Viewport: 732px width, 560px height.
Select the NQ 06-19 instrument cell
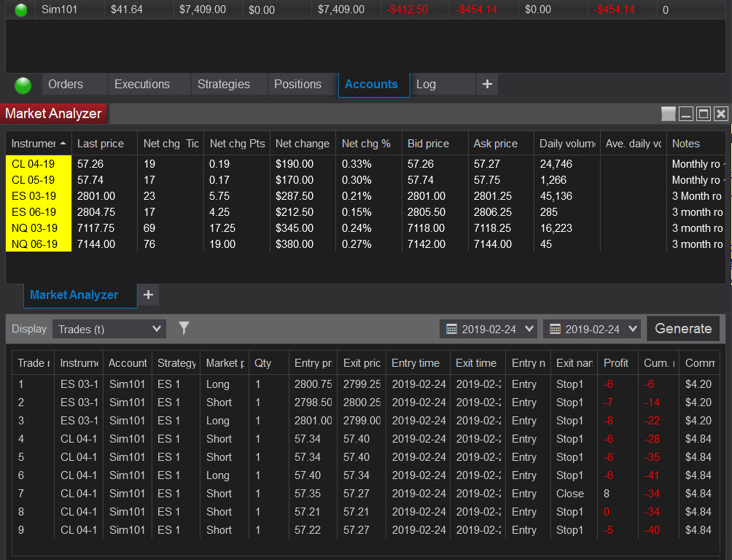(39, 244)
